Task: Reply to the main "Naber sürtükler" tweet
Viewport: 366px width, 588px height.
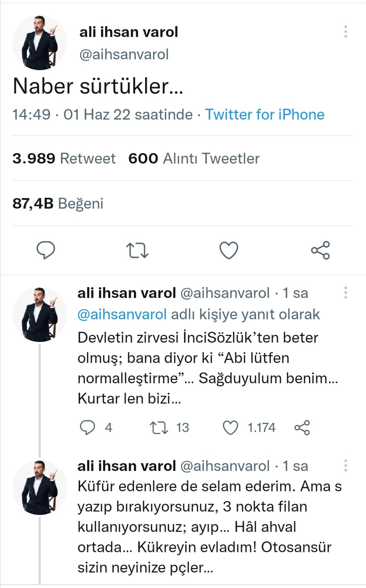Action: coord(46,250)
